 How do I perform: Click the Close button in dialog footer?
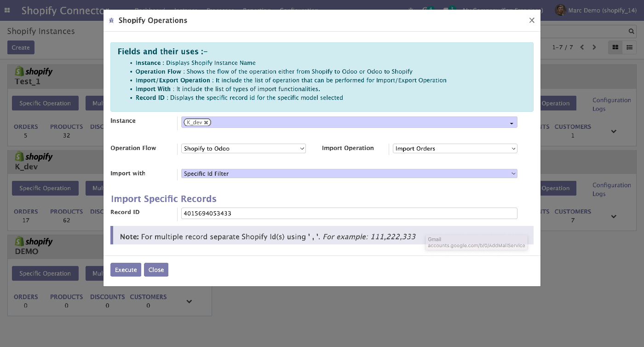tap(156, 270)
